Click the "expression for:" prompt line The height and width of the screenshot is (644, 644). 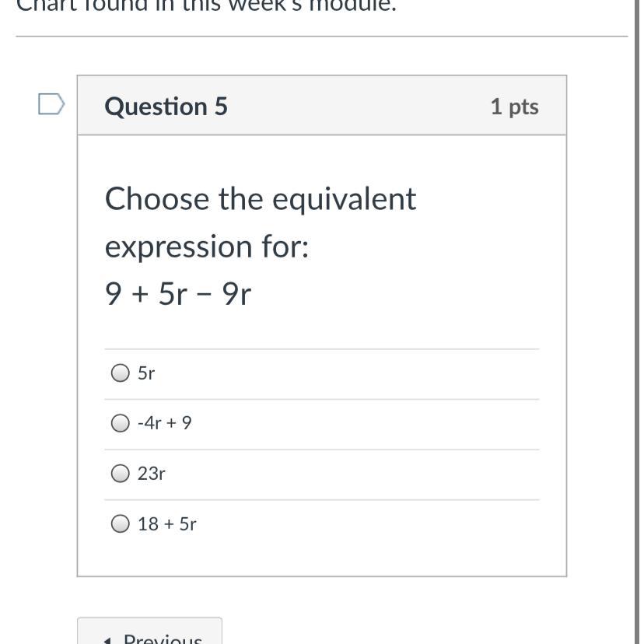[x=207, y=247]
